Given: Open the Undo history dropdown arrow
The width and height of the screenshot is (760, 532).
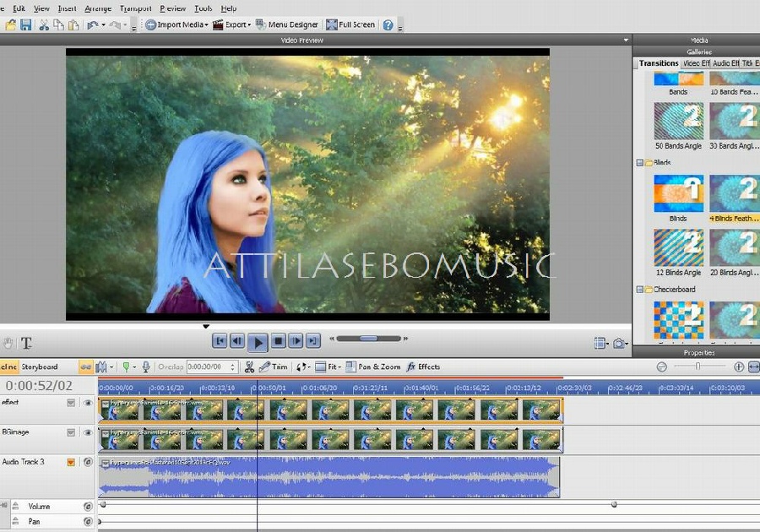Looking at the screenshot, I should click(103, 24).
